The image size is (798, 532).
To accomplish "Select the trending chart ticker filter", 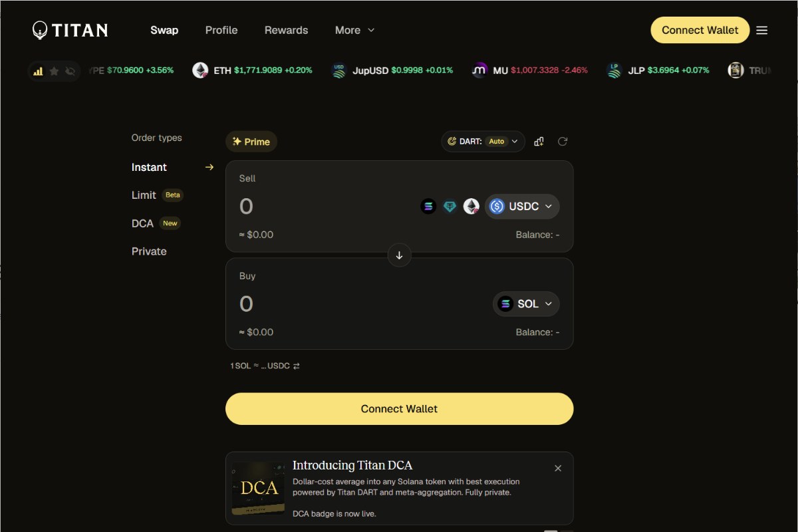I will pyautogui.click(x=38, y=71).
